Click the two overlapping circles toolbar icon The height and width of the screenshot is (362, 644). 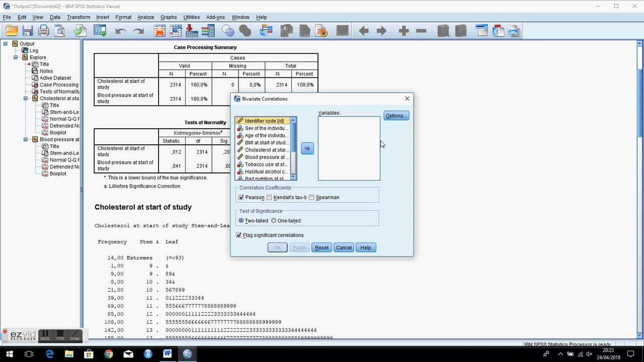coord(228,31)
